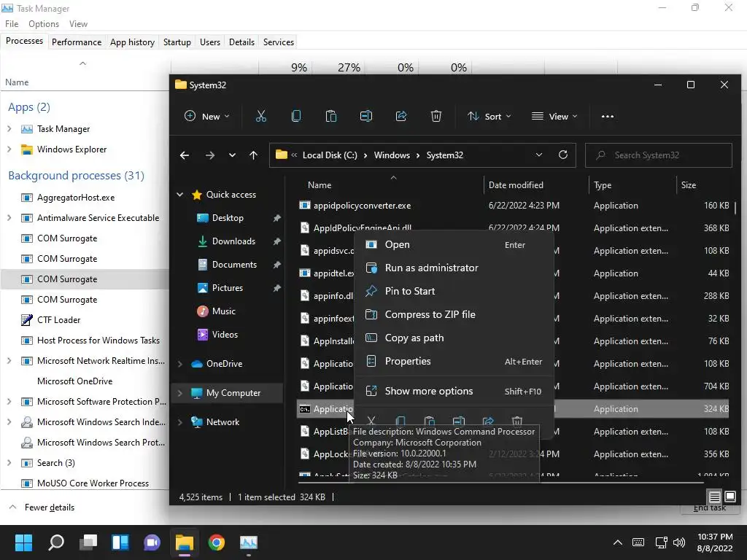The height and width of the screenshot is (560, 747).
Task: Switch to Performance tab in Task Manager
Action: pyautogui.click(x=76, y=42)
